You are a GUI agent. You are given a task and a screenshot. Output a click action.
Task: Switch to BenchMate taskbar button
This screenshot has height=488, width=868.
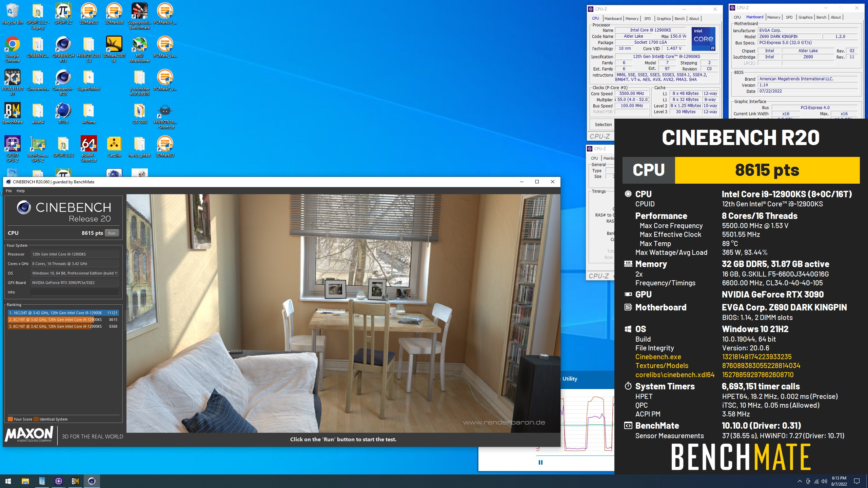(75, 481)
